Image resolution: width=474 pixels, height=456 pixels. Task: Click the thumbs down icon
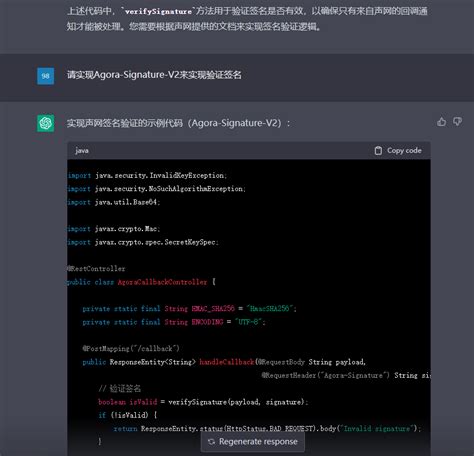[x=457, y=122]
